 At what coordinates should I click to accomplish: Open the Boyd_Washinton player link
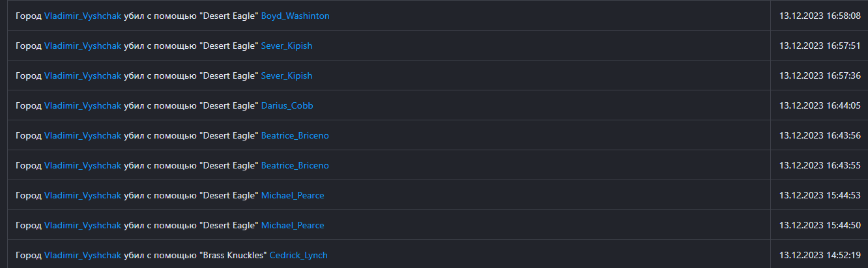295,16
